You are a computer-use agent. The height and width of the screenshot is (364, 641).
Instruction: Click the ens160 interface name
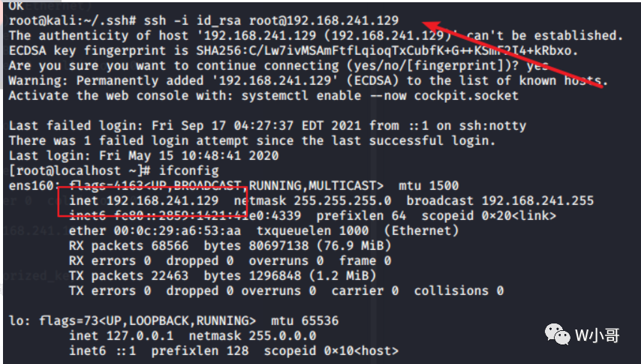tap(32, 186)
